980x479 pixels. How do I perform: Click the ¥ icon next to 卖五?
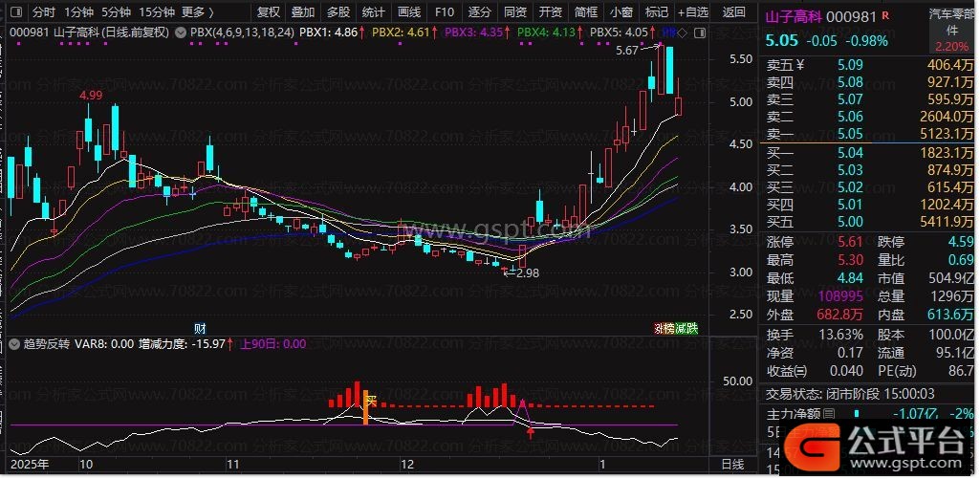tap(801, 65)
